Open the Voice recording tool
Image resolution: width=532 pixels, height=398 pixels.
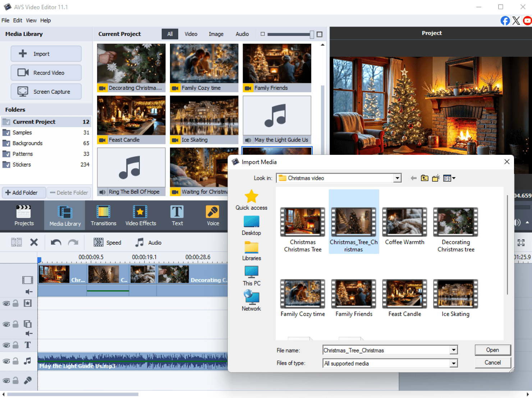[x=213, y=216]
